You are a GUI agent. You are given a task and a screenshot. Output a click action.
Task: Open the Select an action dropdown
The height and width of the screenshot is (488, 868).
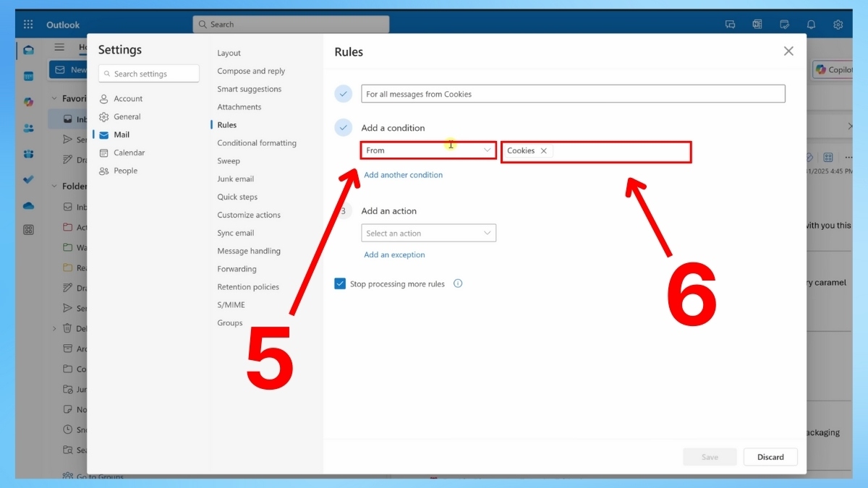pyautogui.click(x=428, y=233)
